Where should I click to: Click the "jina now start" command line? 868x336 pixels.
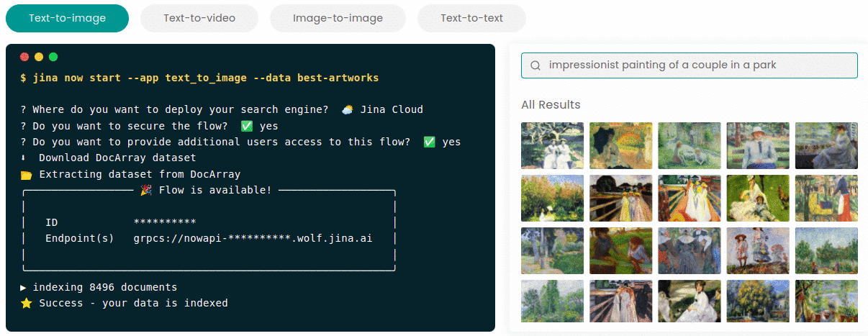click(x=199, y=78)
